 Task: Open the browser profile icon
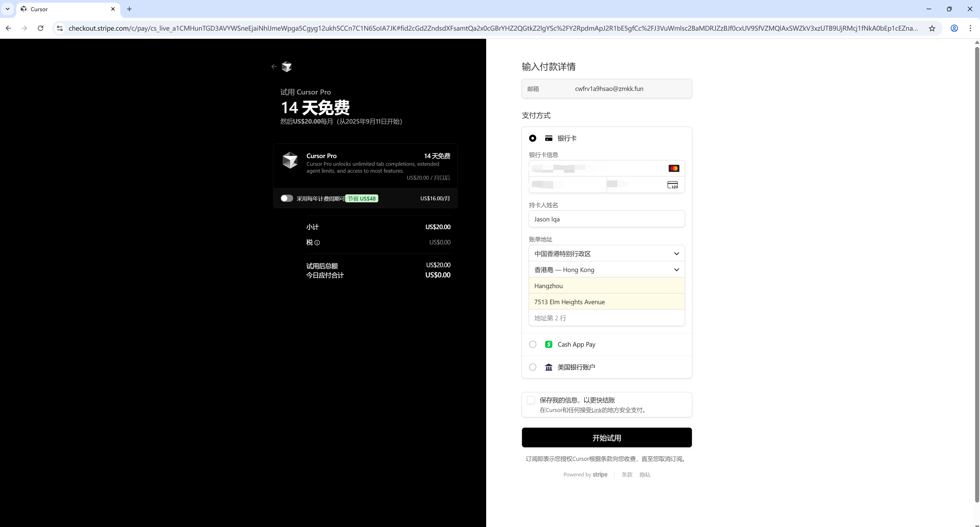954,28
